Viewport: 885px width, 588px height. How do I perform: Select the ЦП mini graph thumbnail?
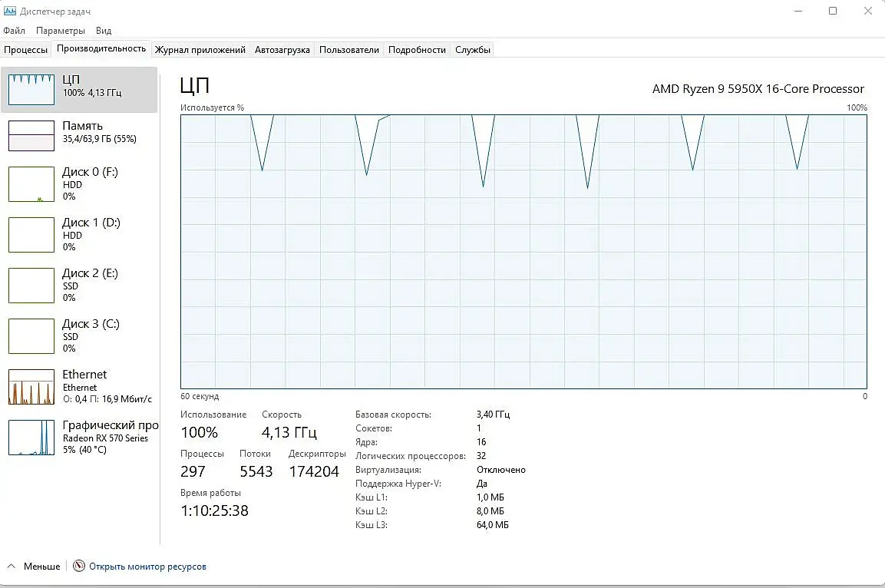click(x=31, y=89)
